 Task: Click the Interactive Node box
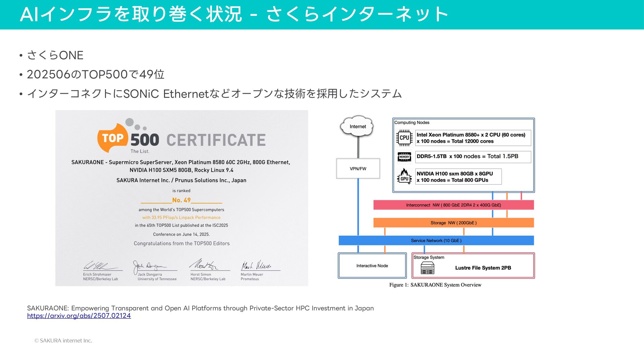[372, 266]
